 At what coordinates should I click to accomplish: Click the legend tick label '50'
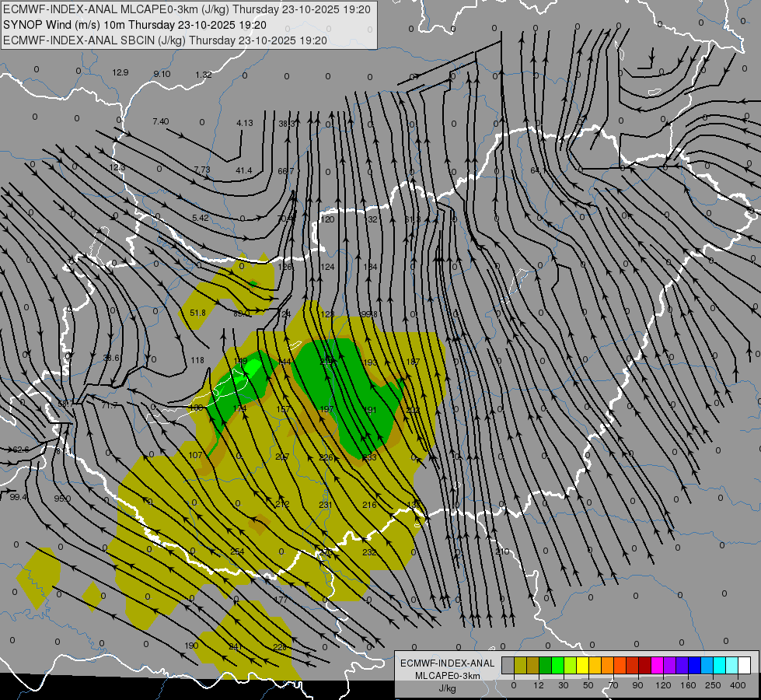[x=588, y=685]
